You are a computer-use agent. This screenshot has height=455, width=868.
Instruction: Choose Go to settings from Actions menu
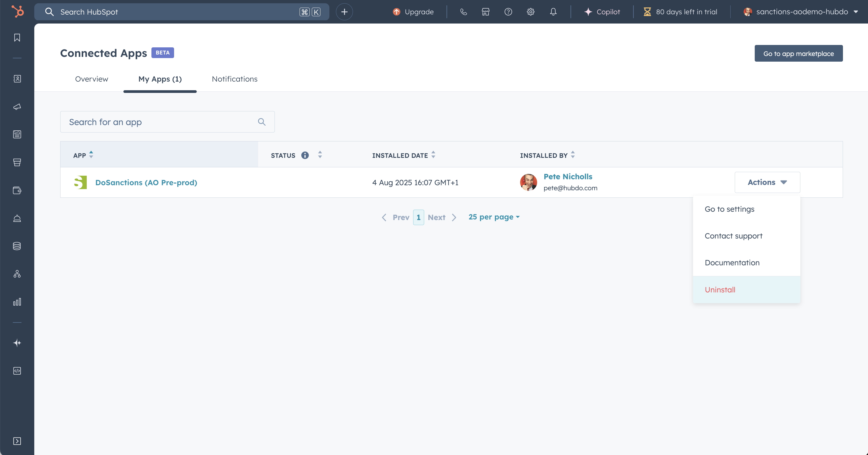click(746, 209)
